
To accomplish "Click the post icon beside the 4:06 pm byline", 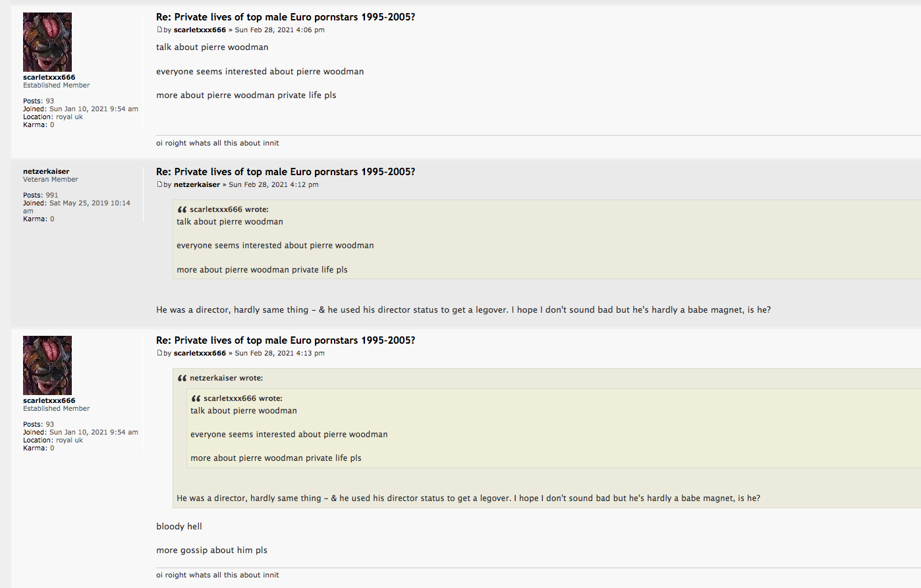I will (159, 30).
